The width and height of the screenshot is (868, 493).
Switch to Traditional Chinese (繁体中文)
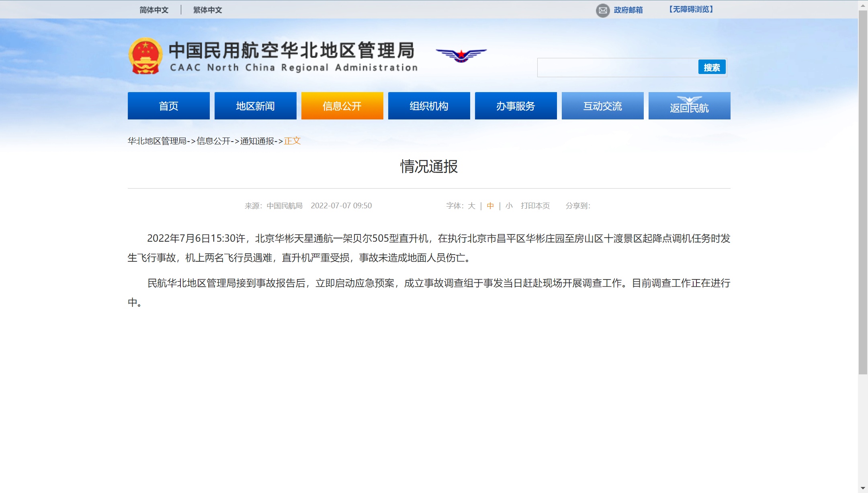click(207, 10)
